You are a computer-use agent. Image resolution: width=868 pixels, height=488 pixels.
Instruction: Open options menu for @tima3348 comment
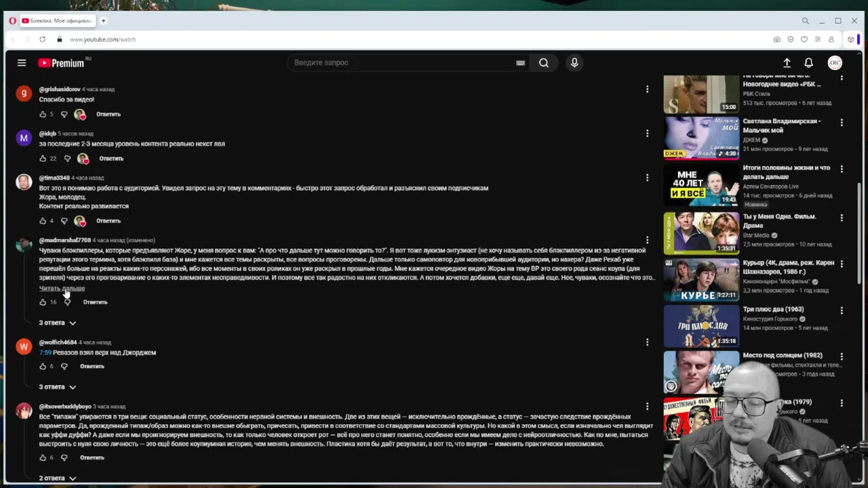pyautogui.click(x=647, y=178)
